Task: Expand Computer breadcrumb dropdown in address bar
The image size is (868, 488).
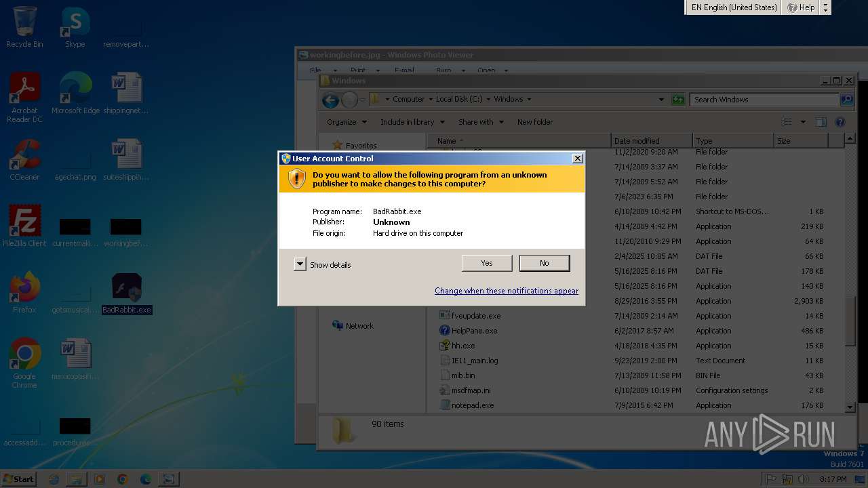Action: (430, 99)
